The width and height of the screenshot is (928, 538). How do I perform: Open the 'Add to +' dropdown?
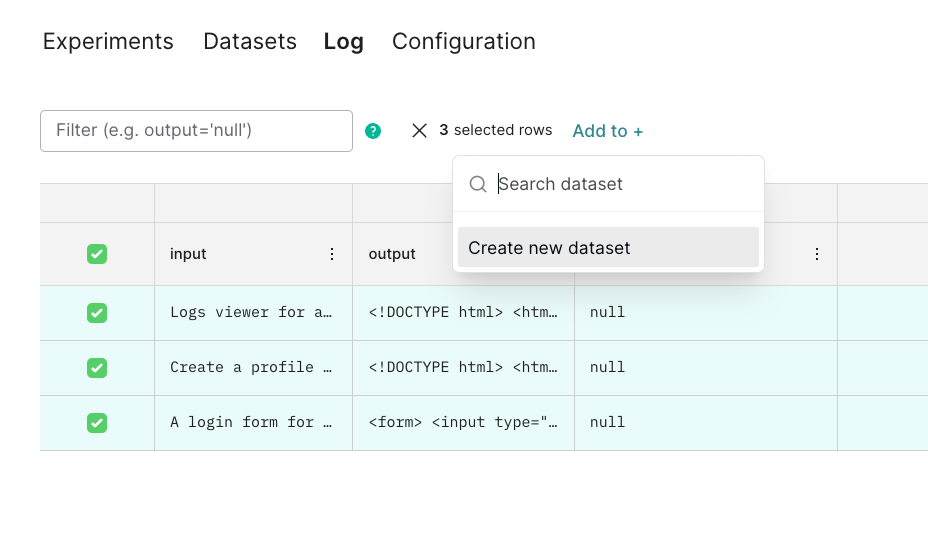tap(607, 131)
